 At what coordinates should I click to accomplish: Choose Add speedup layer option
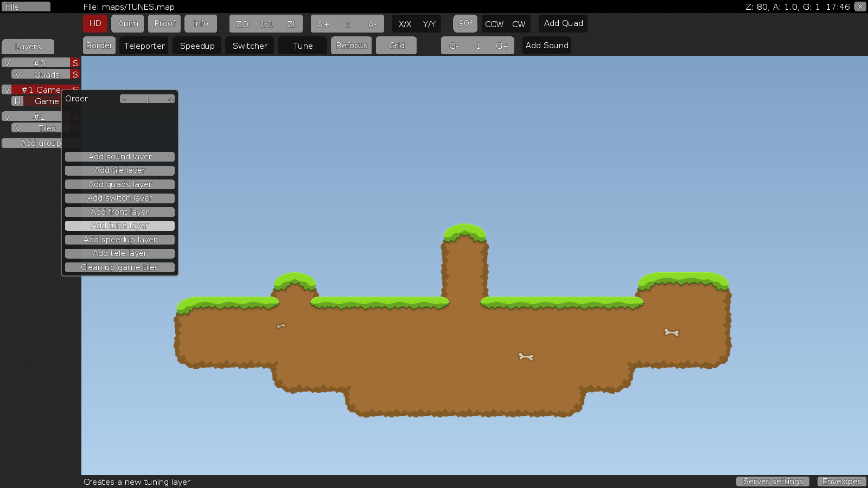(120, 240)
